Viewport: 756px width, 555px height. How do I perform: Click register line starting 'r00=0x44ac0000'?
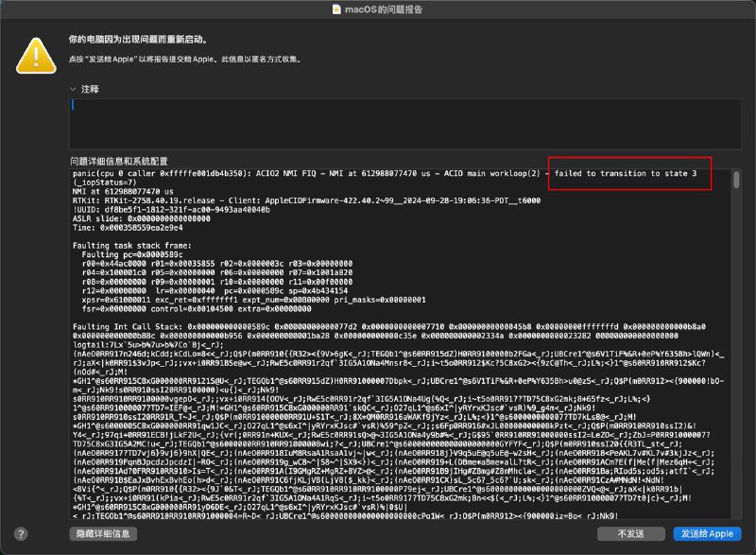point(217,264)
